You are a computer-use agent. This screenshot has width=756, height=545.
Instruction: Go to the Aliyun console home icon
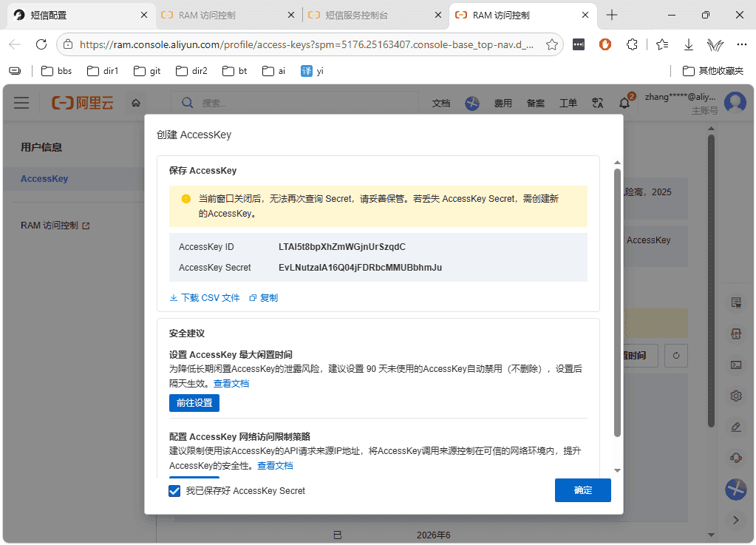tap(136, 103)
